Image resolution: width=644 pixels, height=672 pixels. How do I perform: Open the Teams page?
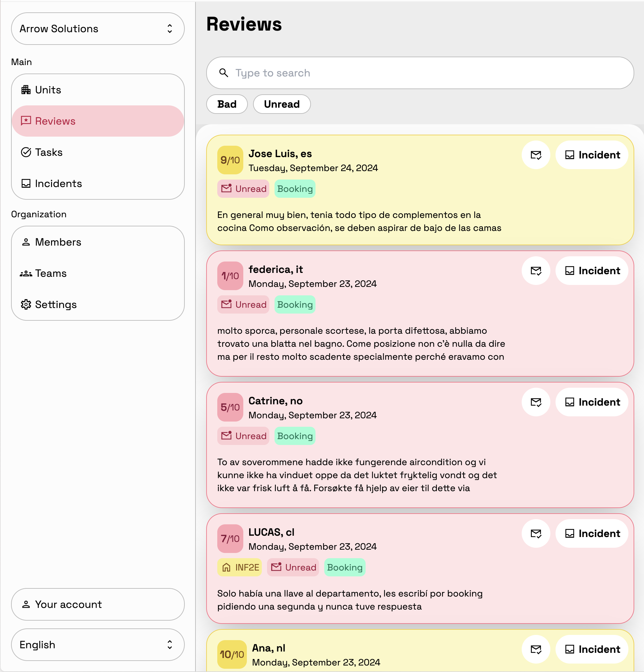pos(98,273)
